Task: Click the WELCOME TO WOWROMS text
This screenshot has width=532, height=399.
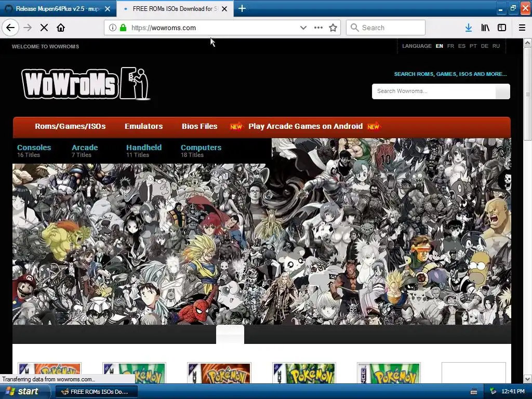Action: pyautogui.click(x=46, y=46)
